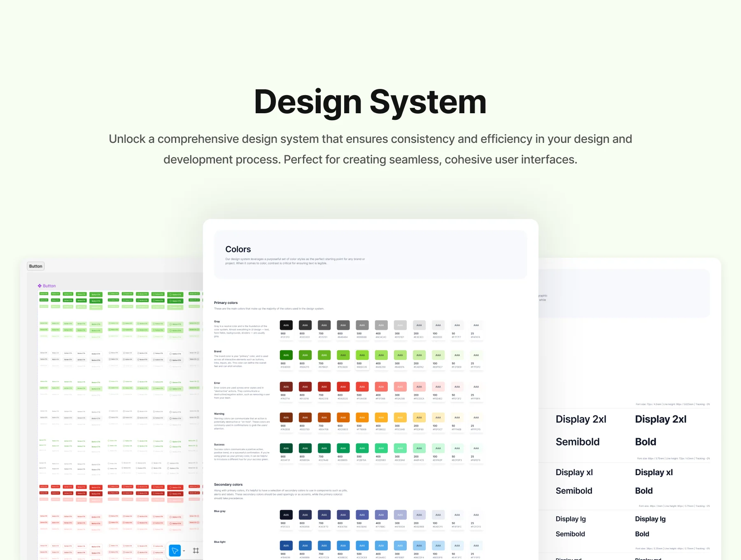The image size is (741, 560).
Task: Pick the Brand 700 swatch
Action: [x=324, y=355]
